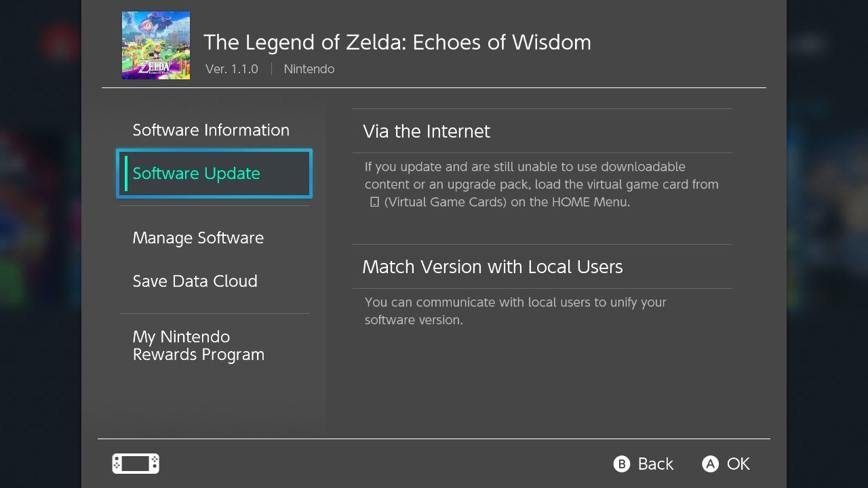Viewport: 868px width, 488px height.
Task: Open the Software Information menu item
Action: coord(211,130)
